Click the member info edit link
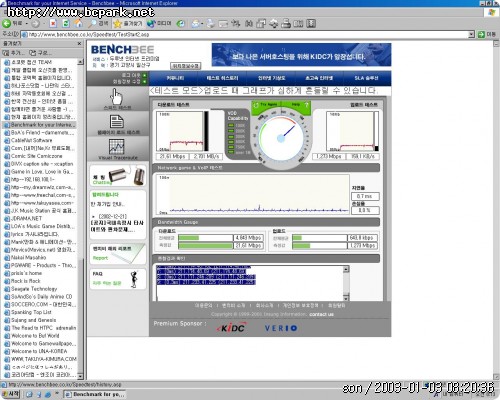Image resolution: width=500 pixels, height=400 pixels. click(129, 81)
